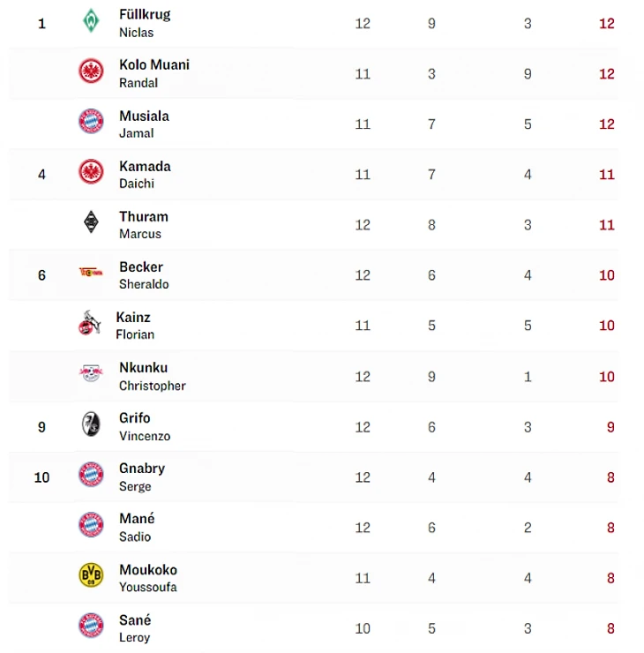Open Daichi Kamada player profile link
This screenshot has width=644, height=653.
point(145,166)
